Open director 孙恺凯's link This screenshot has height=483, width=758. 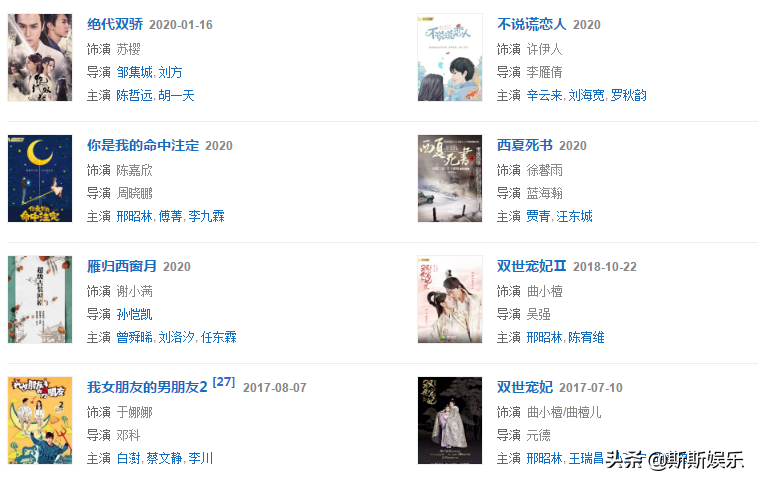click(134, 314)
